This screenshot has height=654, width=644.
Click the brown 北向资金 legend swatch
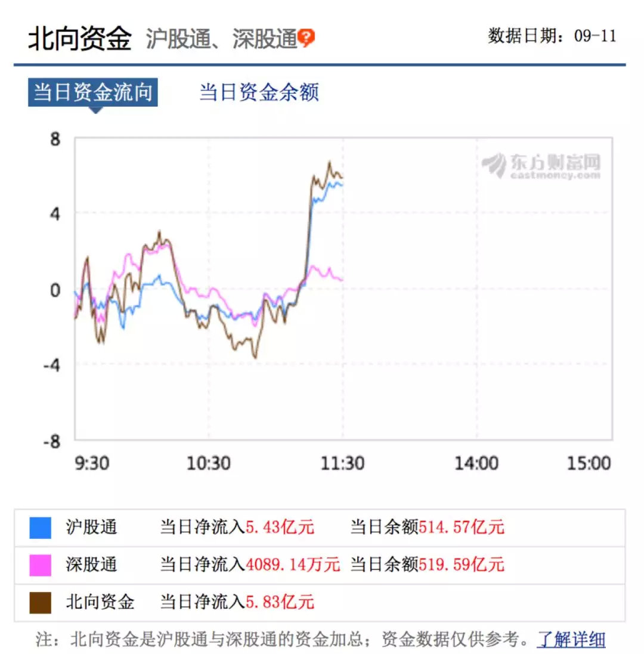(x=41, y=602)
